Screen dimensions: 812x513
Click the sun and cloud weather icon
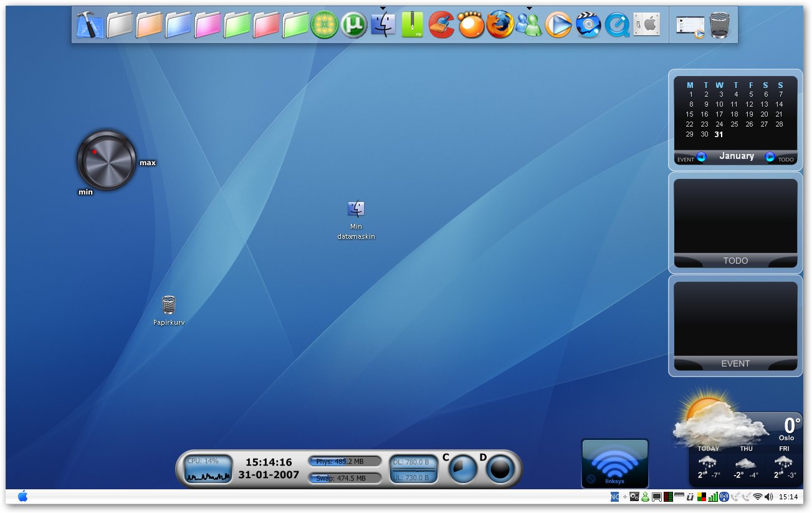tap(720, 418)
